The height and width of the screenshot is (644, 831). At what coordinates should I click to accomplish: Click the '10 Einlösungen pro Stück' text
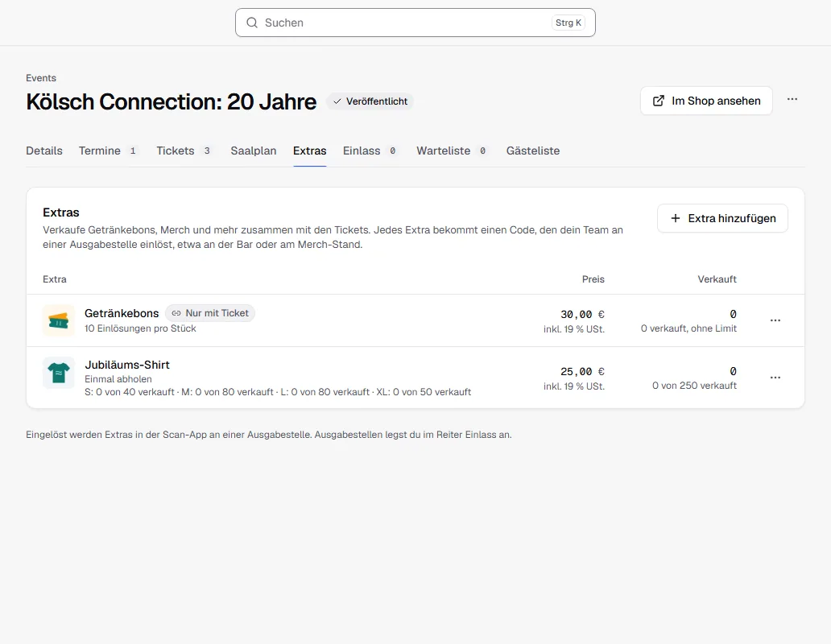click(x=140, y=328)
